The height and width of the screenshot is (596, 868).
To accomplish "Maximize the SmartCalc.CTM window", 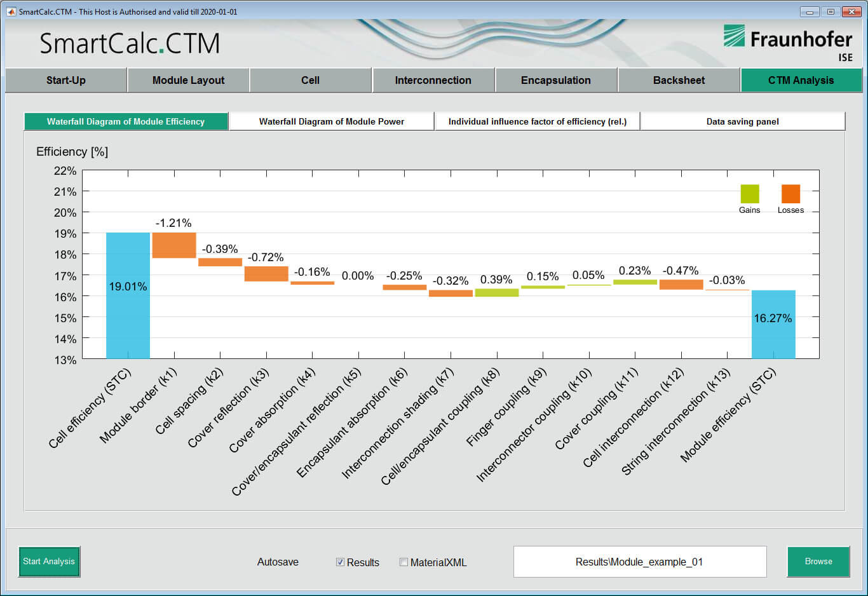I will tap(831, 11).
